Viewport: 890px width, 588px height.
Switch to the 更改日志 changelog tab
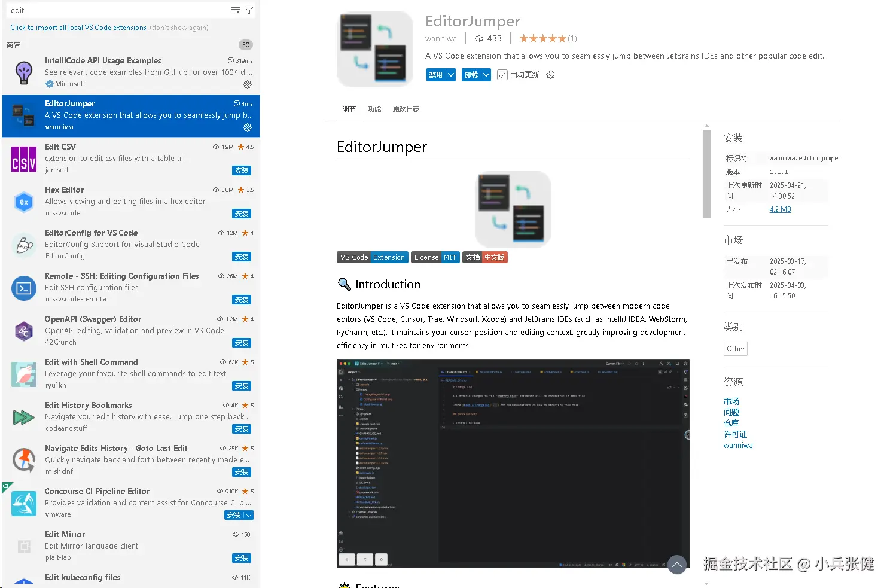[x=406, y=109]
